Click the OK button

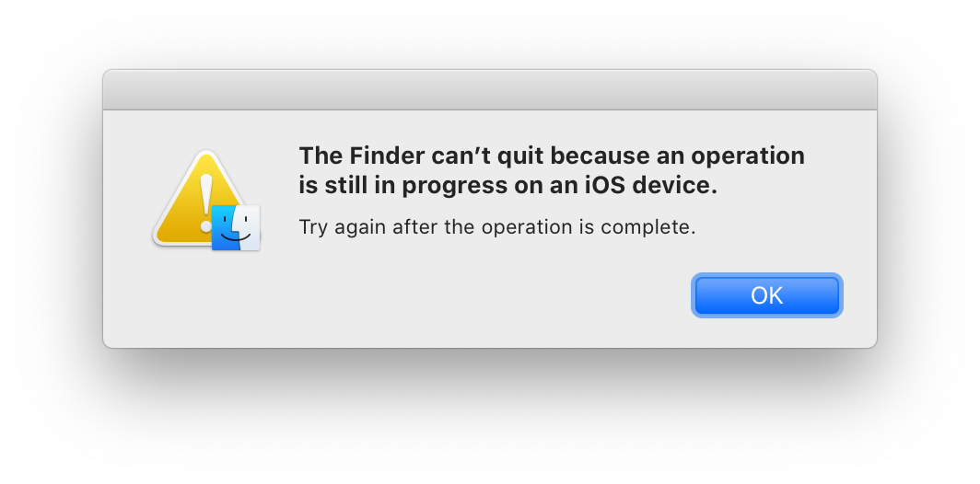pyautogui.click(x=766, y=295)
